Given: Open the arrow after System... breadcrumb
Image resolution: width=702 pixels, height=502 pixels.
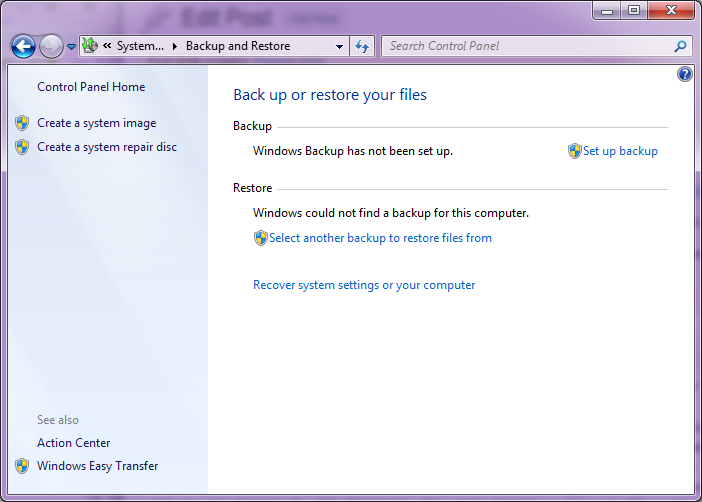Looking at the screenshot, I should (175, 46).
